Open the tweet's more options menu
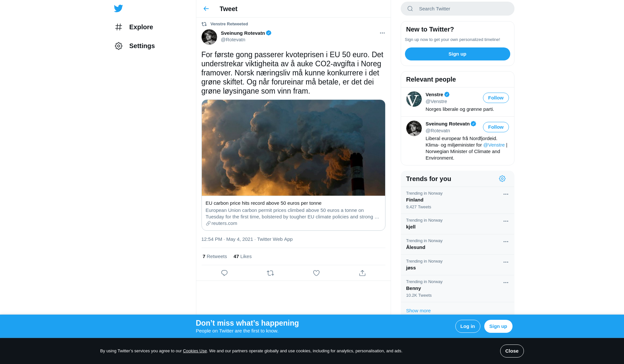 point(382,33)
